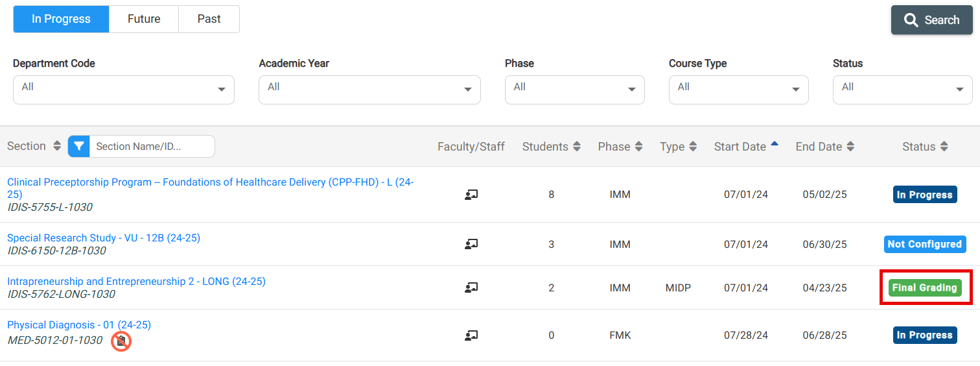Click the Search button
Viewport: 980px width, 366px height.
pos(932,20)
